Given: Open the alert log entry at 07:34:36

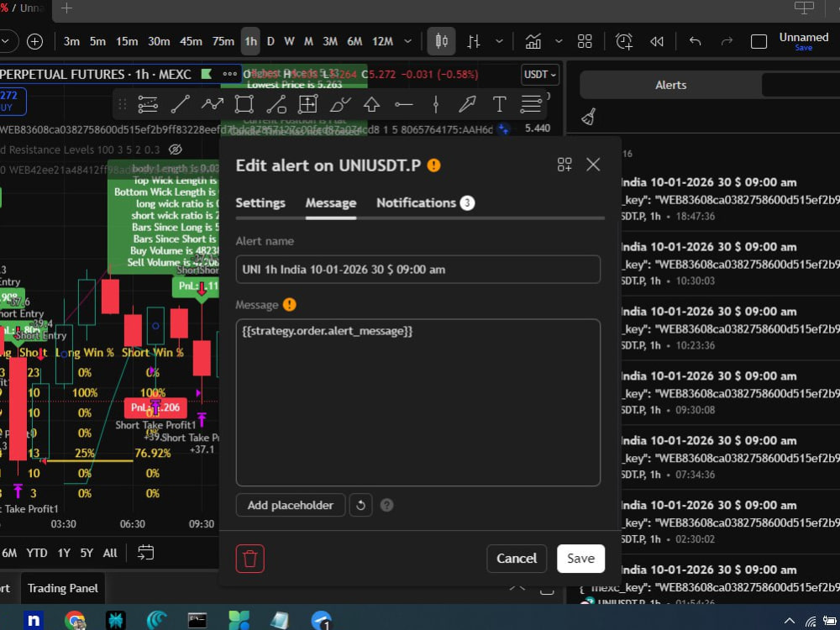Looking at the screenshot, I should [x=731, y=457].
